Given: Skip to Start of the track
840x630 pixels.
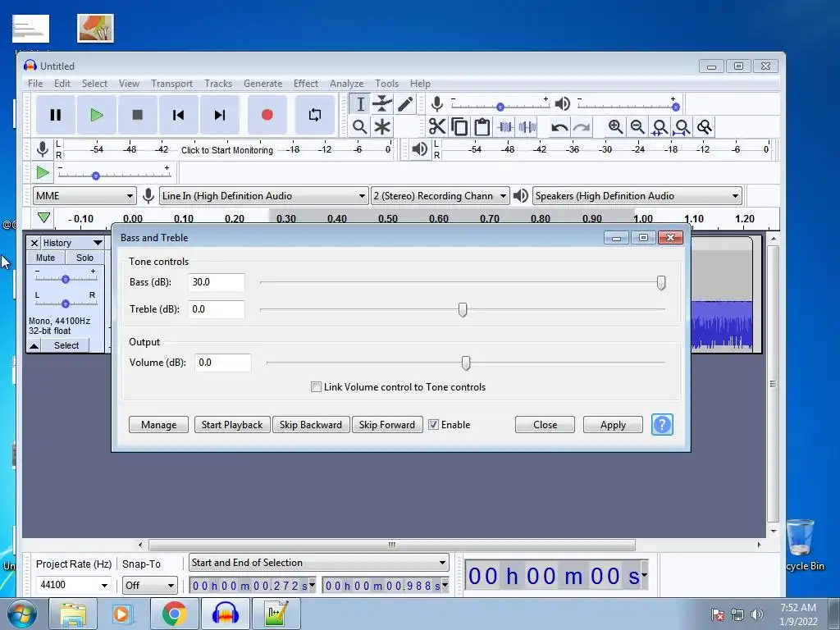Looking at the screenshot, I should (178, 115).
